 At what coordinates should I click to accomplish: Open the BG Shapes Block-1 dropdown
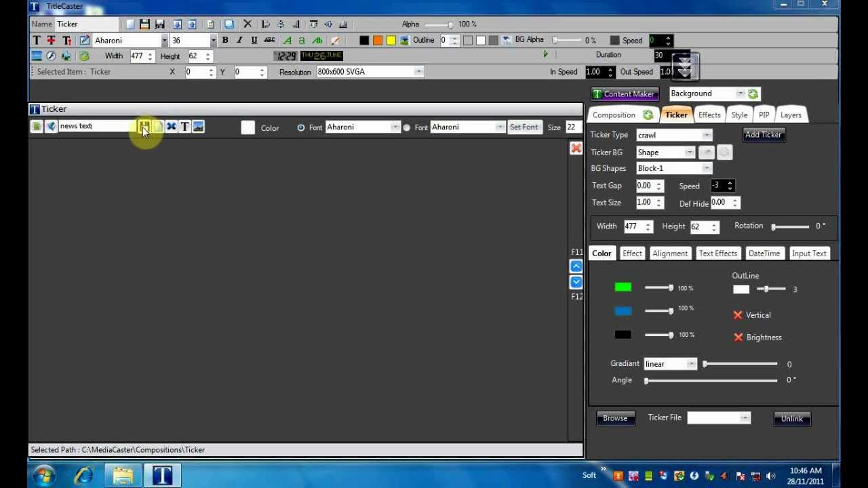pyautogui.click(x=673, y=168)
